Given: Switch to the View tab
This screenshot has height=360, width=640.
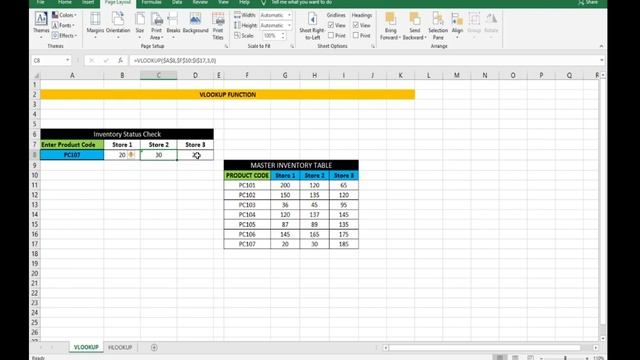Looking at the screenshot, I should coord(223,2).
